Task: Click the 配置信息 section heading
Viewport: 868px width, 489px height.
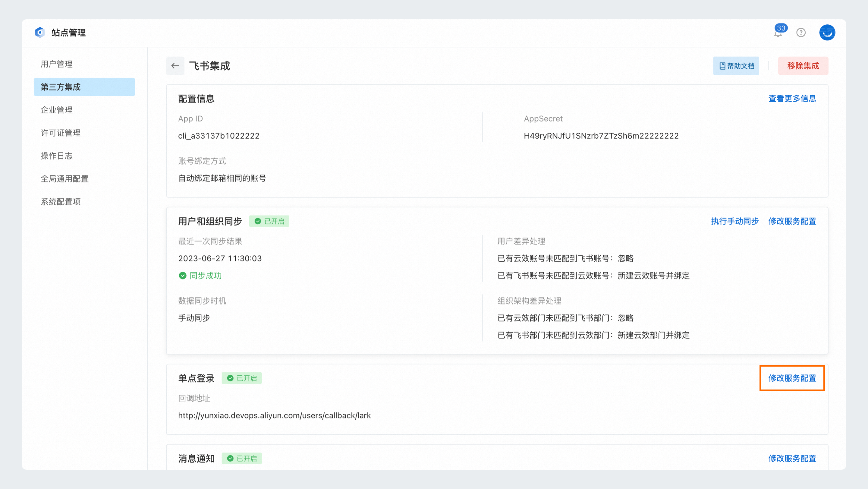Action: click(x=197, y=99)
